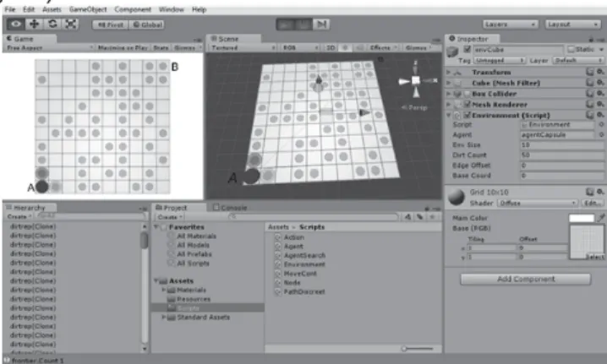Open Cube (Mesh Filter) gear menu
607x364 pixels.
click(x=600, y=83)
